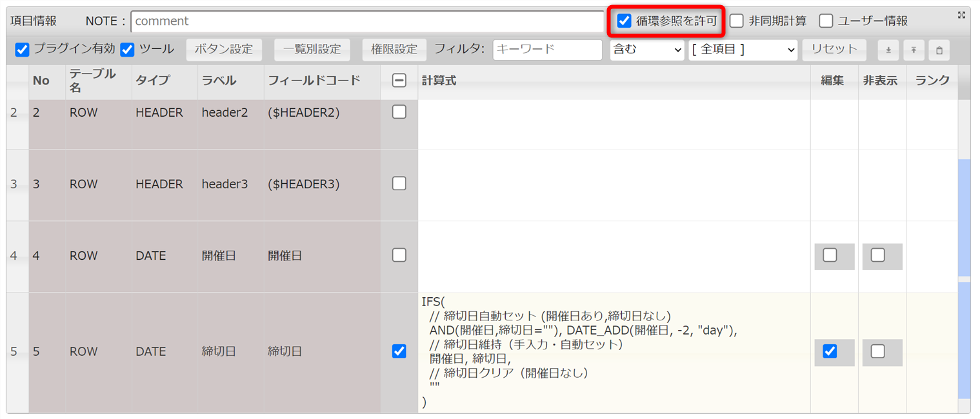This screenshot has height=419, width=980.
Task: Check the 非表示 checkbox for 開催日 row
Action: coord(878,255)
